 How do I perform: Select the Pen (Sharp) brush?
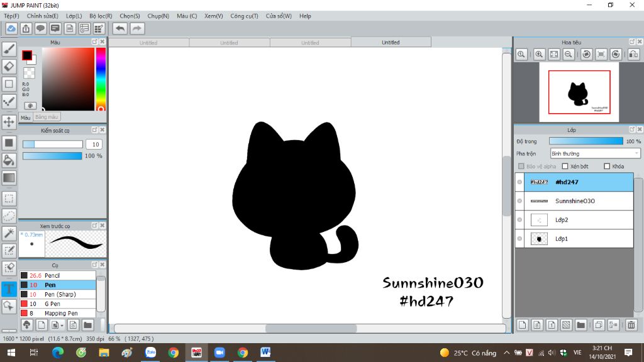coord(58,294)
